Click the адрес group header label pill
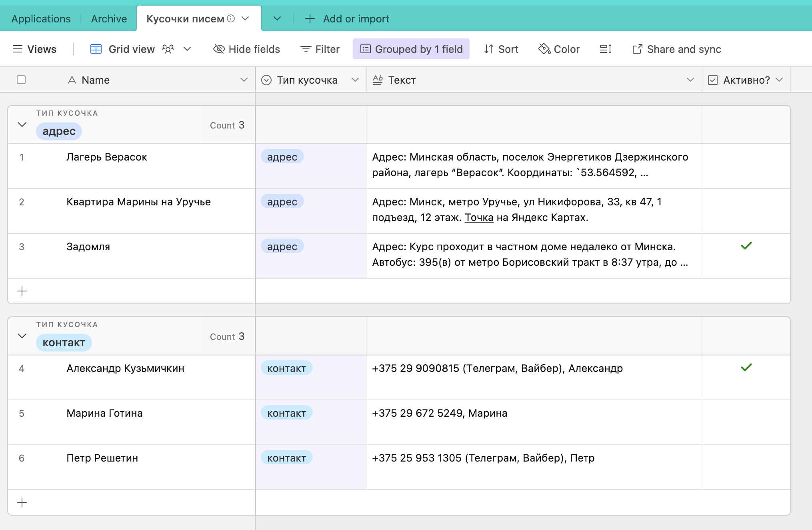 click(x=59, y=131)
